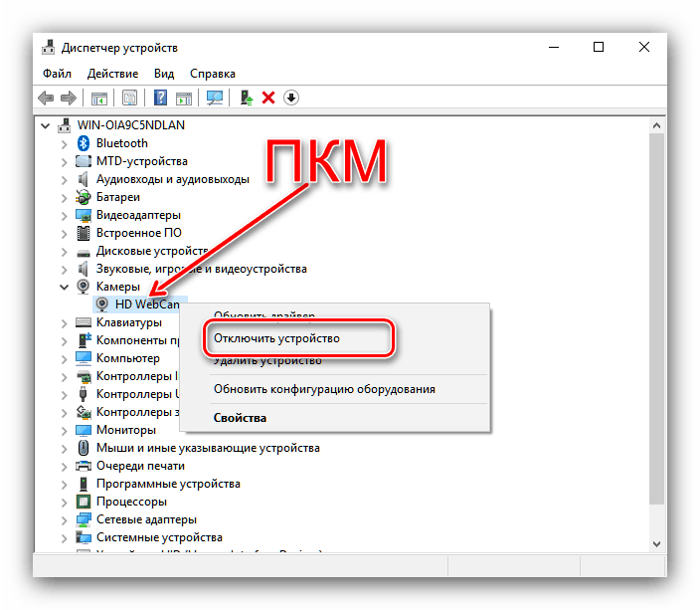
Task: Choose Отключить устройство in context menu
Action: pos(276,338)
